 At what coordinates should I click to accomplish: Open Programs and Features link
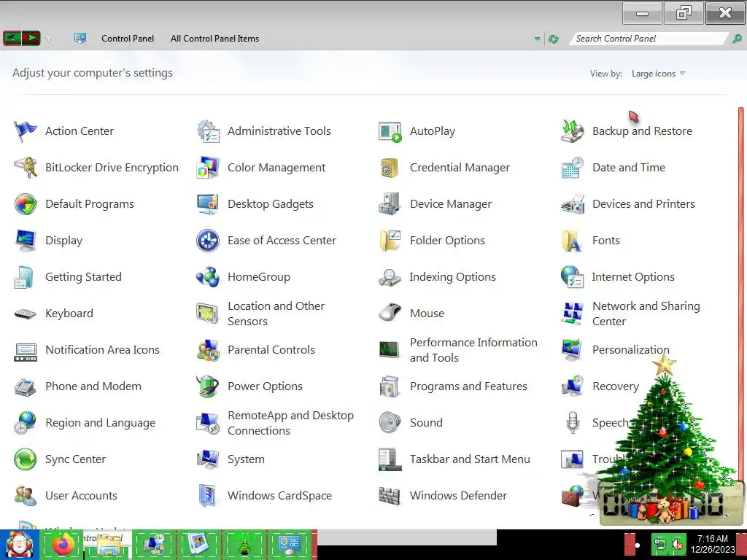tap(468, 386)
